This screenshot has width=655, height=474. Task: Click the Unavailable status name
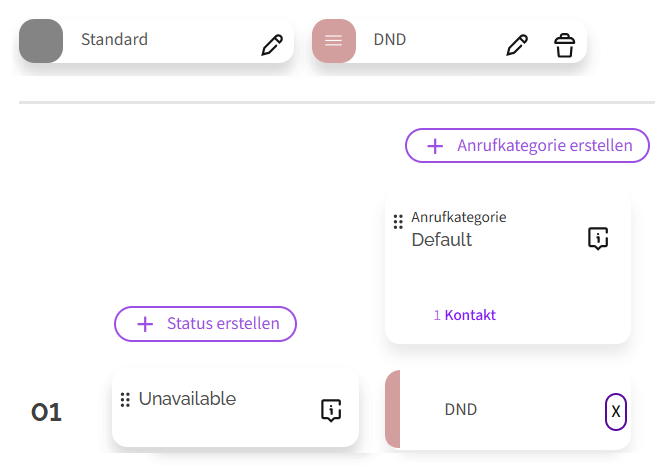click(x=187, y=399)
